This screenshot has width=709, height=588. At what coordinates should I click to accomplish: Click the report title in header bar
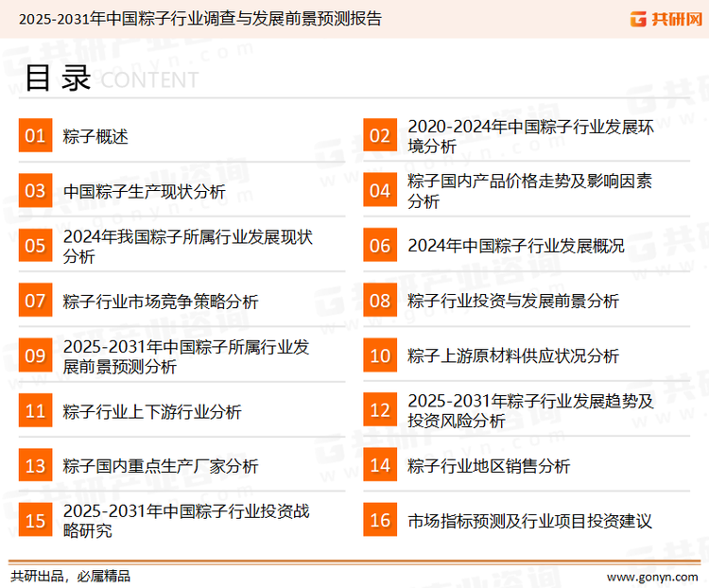click(x=200, y=19)
